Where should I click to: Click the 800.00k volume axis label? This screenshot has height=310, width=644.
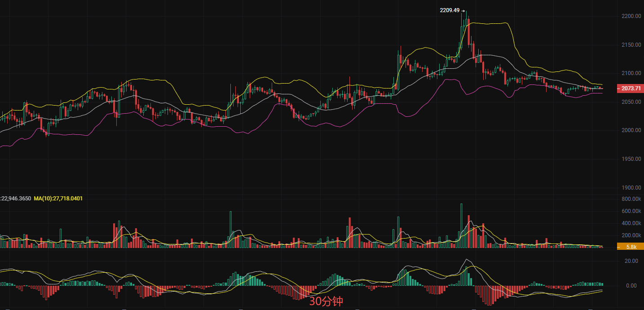[x=631, y=199]
